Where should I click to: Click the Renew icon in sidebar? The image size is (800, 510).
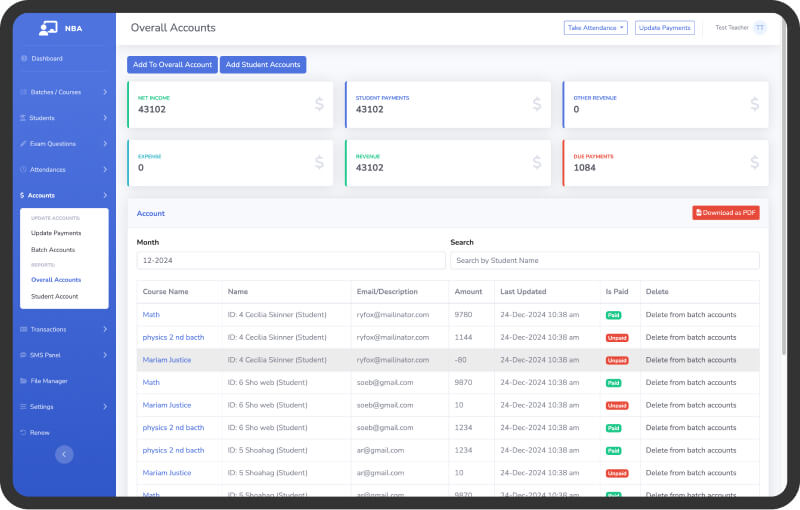[x=24, y=432]
